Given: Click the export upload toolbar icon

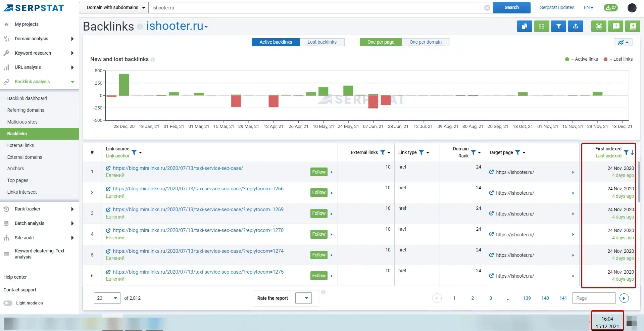Looking at the screenshot, I should click(x=576, y=26).
